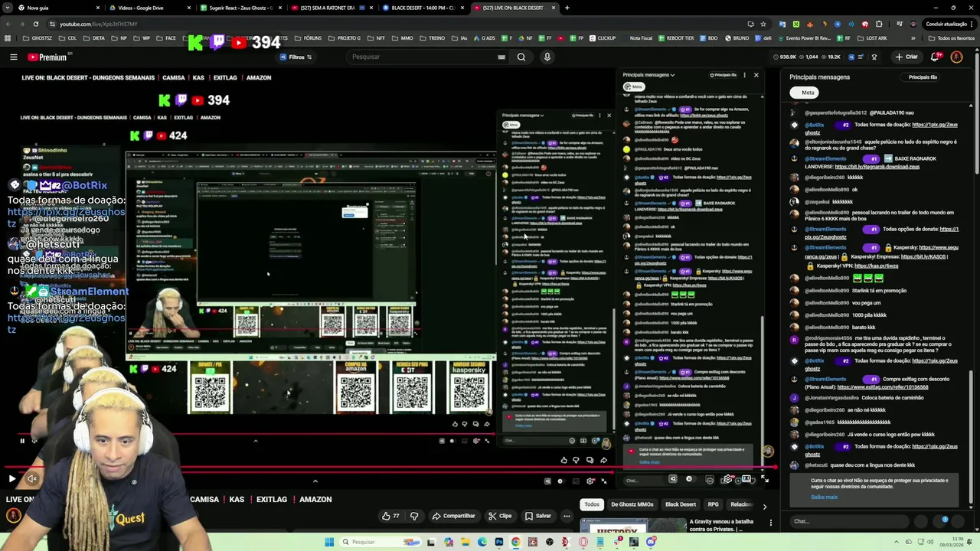
Task: Switch to BLACK DESERT 14:00 PM tab
Action: point(423,8)
